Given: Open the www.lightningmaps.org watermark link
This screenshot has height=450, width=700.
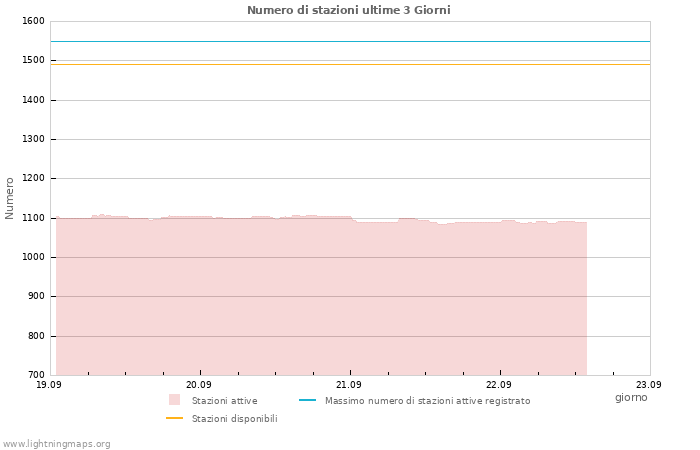Looking at the screenshot, I should (56, 444).
